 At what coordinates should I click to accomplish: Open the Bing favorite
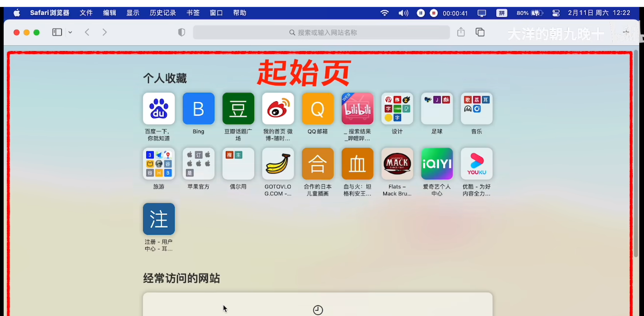[x=198, y=108]
